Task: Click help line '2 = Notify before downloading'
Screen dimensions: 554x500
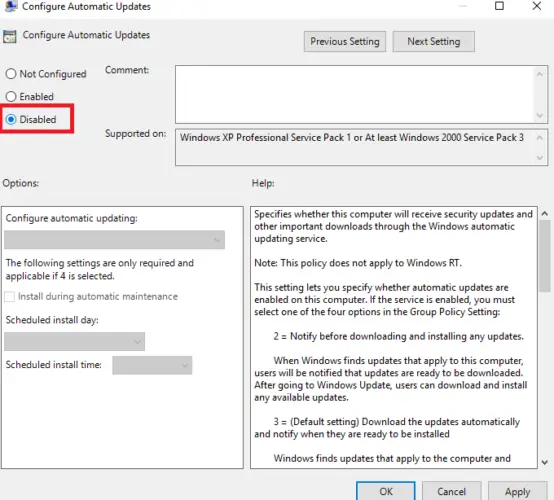Action: tap(343, 336)
